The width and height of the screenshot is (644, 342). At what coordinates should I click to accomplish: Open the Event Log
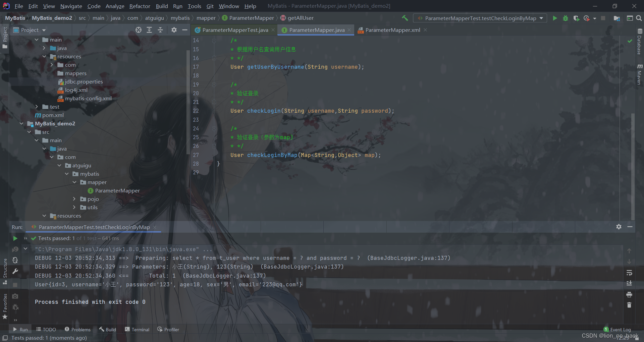(617, 329)
